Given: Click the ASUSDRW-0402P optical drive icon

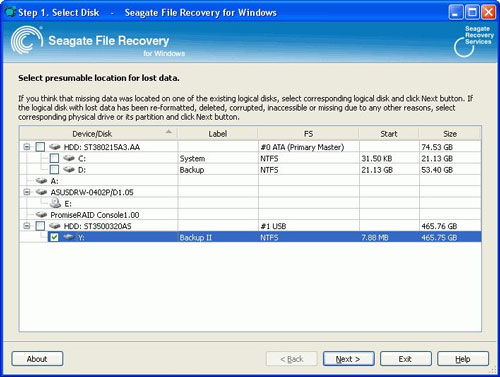Looking at the screenshot, I should point(41,192).
